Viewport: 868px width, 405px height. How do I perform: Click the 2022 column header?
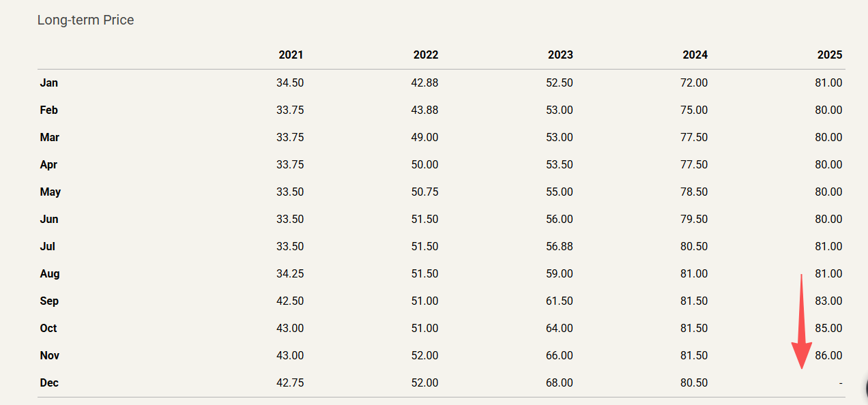click(x=426, y=55)
